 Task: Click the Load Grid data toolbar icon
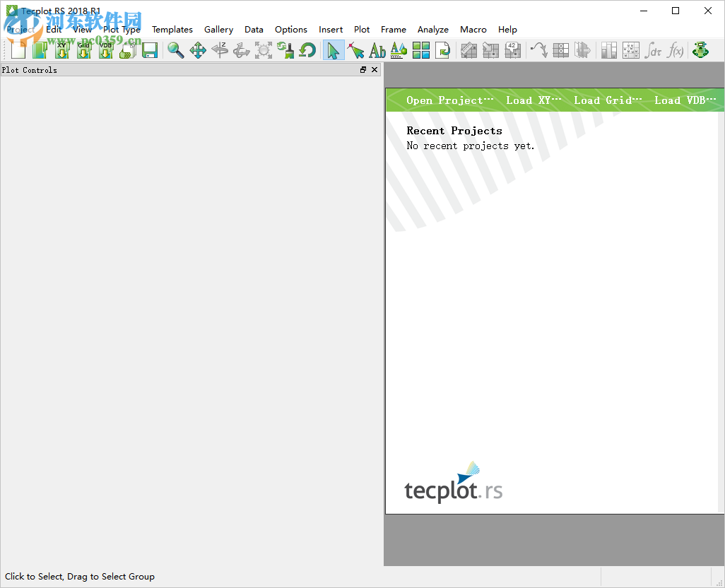84,50
